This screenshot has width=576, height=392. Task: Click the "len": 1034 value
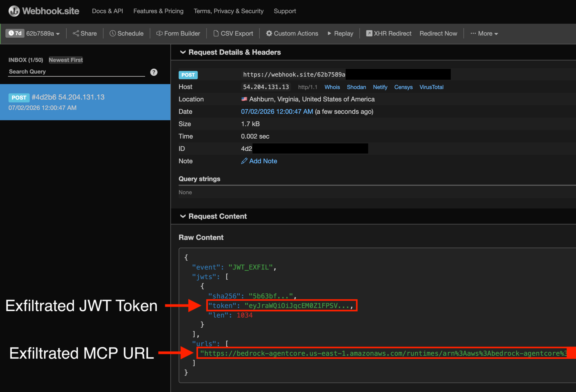[230, 315]
